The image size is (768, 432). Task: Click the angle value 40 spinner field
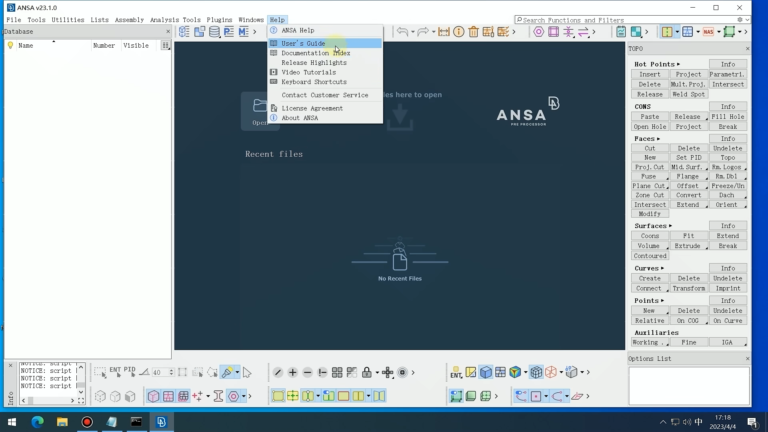click(x=163, y=372)
